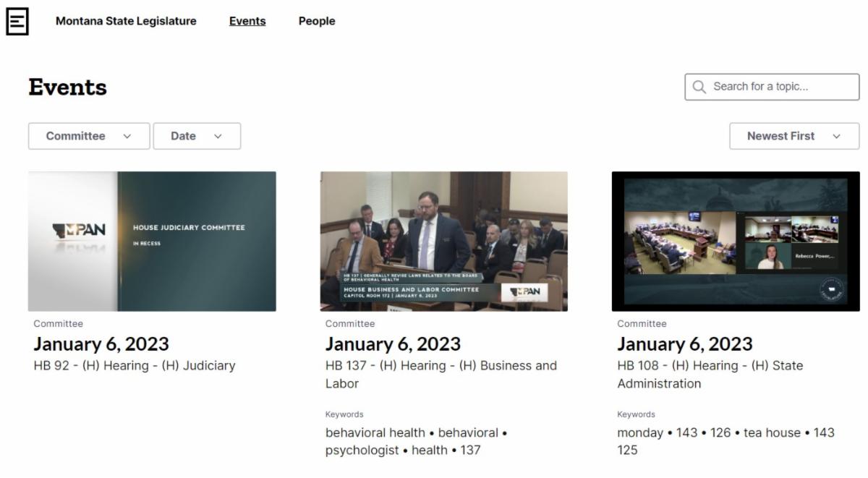Click Keywords label under HB 137 event
This screenshot has width=868, height=478.
(x=344, y=414)
